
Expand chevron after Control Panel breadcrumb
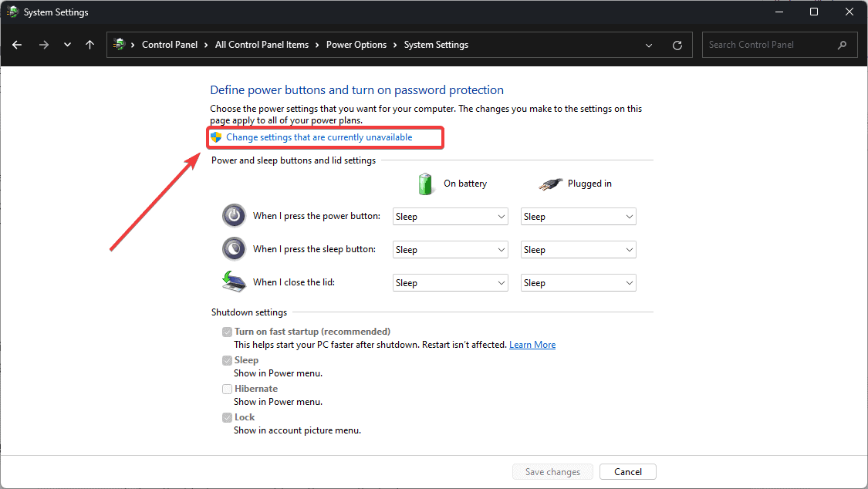coord(206,45)
